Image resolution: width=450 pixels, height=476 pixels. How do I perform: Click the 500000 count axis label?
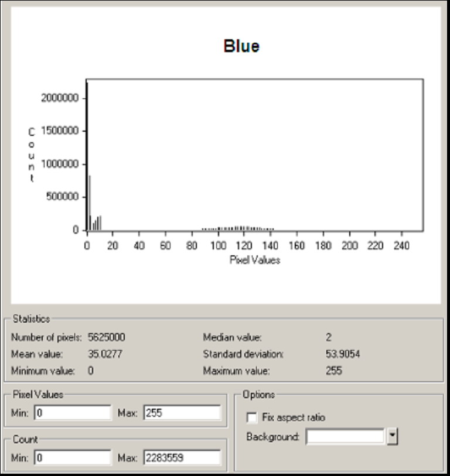coord(62,197)
